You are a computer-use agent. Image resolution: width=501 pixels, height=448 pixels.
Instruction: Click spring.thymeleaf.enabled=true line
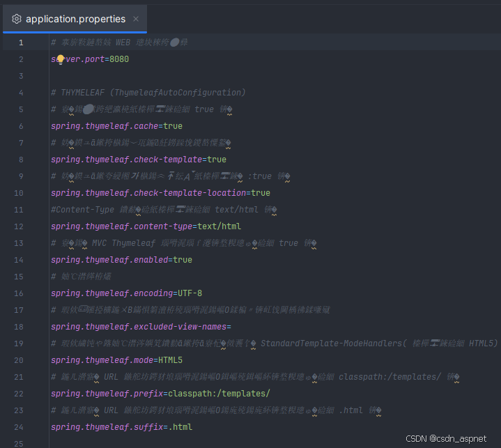point(121,260)
